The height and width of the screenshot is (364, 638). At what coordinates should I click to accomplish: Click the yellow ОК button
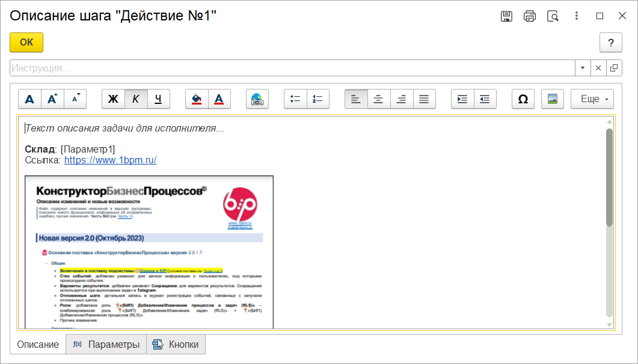click(x=26, y=42)
